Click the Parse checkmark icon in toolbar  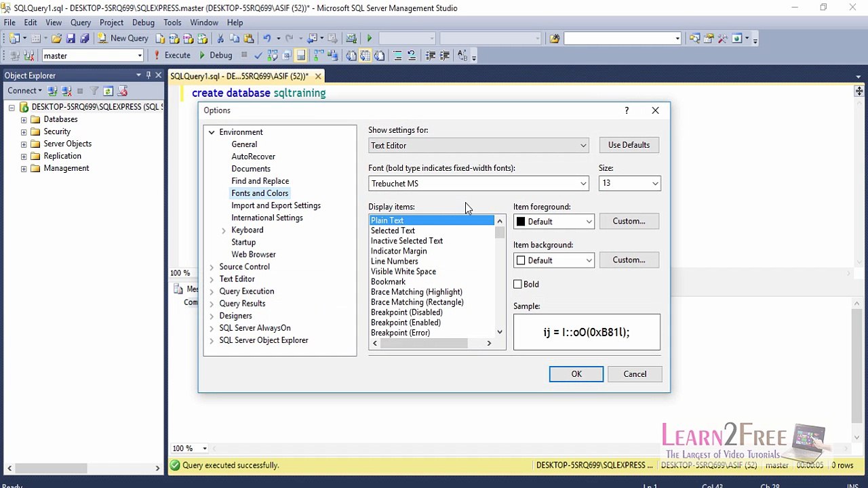coord(258,56)
